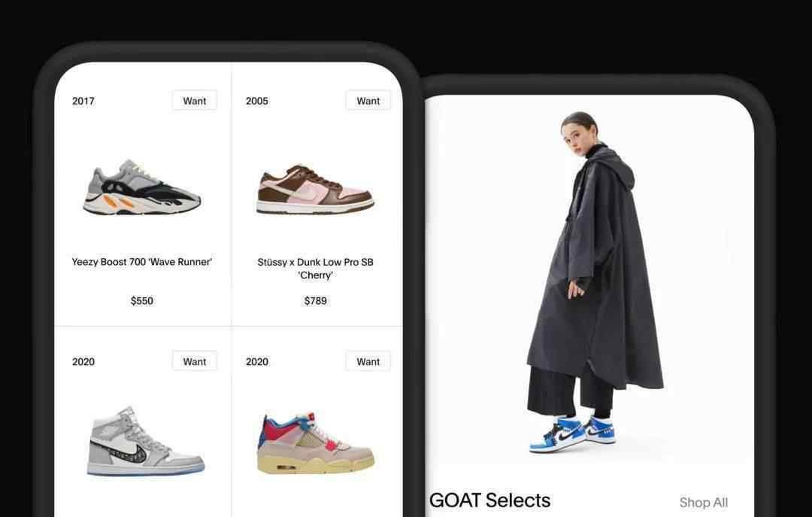Tap Want button on Yeezy Boost 700
Screen dimensions: 812x517
pos(194,101)
